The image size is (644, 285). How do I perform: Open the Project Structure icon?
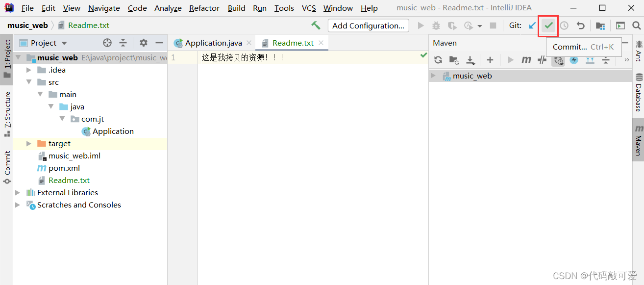pyautogui.click(x=600, y=26)
